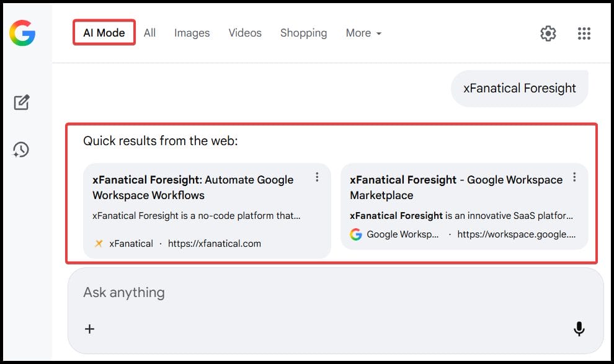
Task: Switch to the Shopping tab
Action: click(303, 33)
